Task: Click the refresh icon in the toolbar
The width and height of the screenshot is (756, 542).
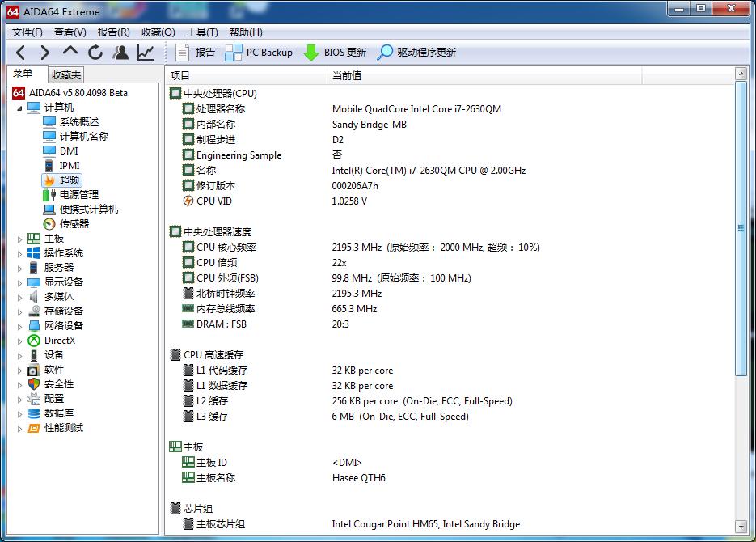Action: tap(95, 53)
